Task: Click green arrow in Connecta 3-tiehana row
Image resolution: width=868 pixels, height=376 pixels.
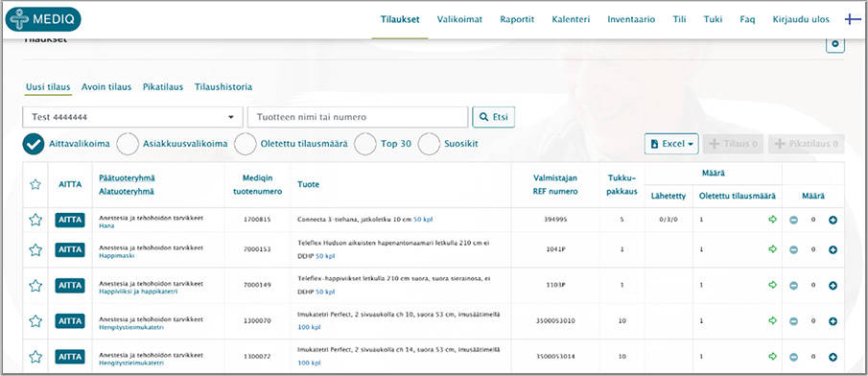Action: tap(773, 220)
